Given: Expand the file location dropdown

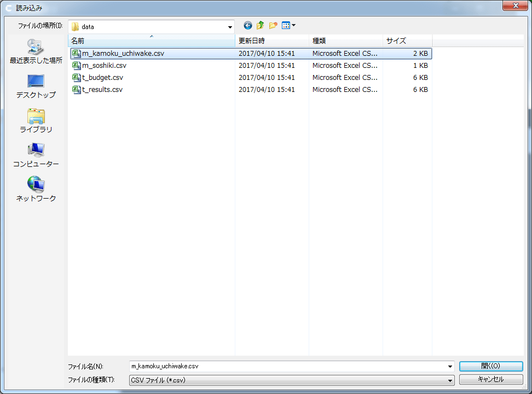Looking at the screenshot, I should (x=230, y=26).
